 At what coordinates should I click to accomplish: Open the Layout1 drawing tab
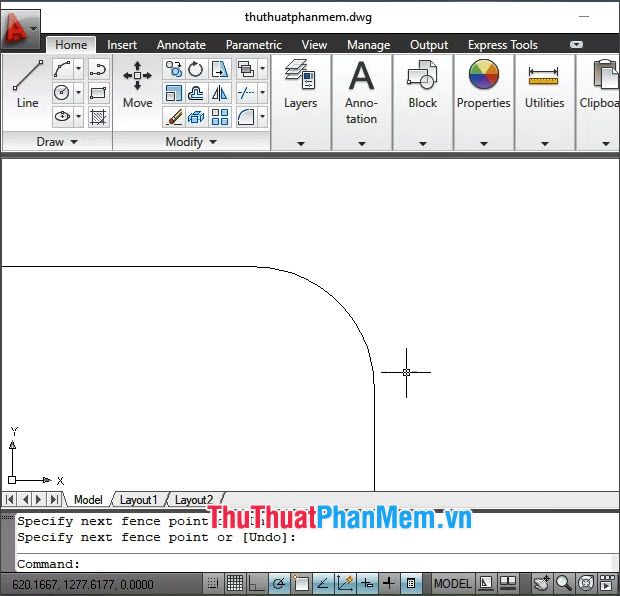coord(138,500)
